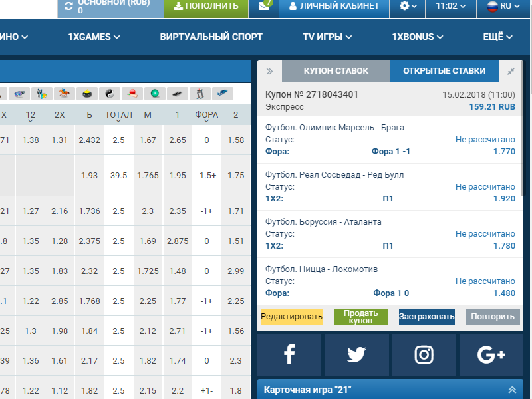Screen dimensions: 532x399
Task: Select the black skis sport icon
Action: coord(178,94)
